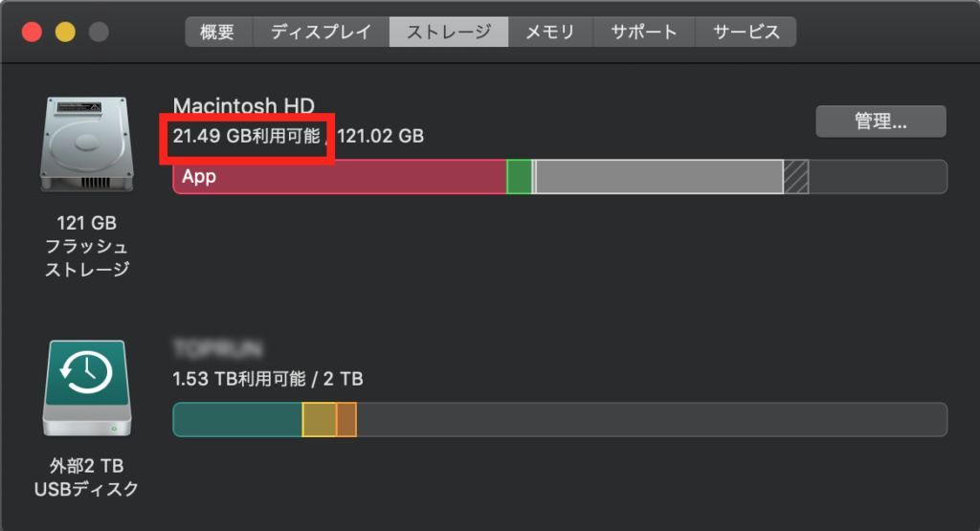Screen dimensions: 980x531
Task: Switch to the 概要 tab
Action: pyautogui.click(x=217, y=32)
